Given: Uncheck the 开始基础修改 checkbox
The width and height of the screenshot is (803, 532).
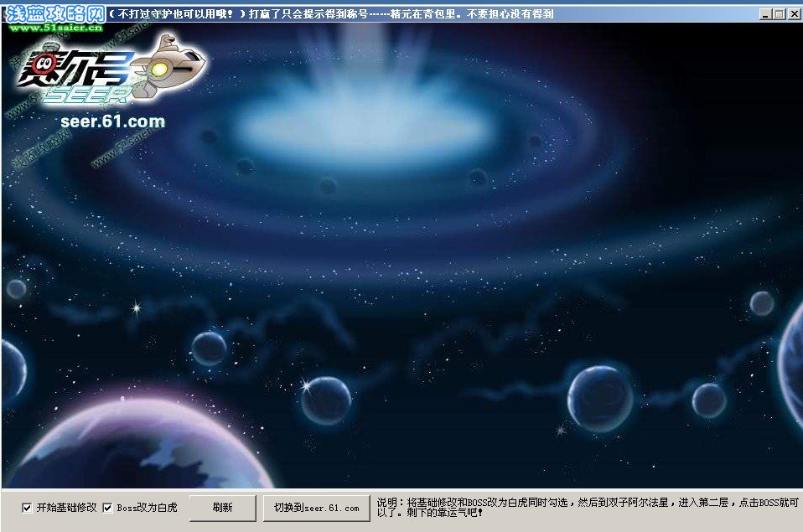Looking at the screenshot, I should [27, 508].
